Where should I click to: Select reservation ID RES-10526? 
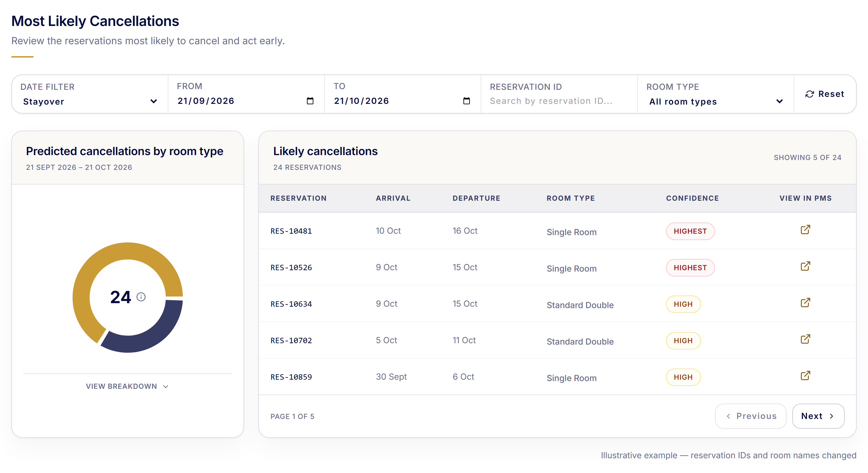pos(291,267)
